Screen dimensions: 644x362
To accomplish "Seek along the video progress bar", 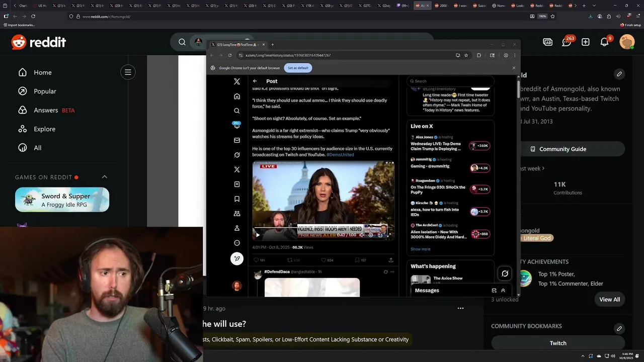I will [x=323, y=228].
